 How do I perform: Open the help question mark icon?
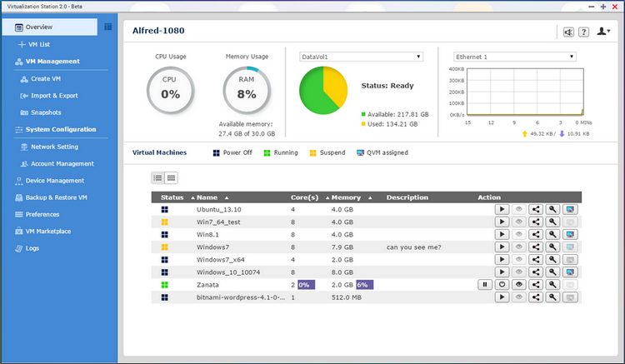[584, 32]
